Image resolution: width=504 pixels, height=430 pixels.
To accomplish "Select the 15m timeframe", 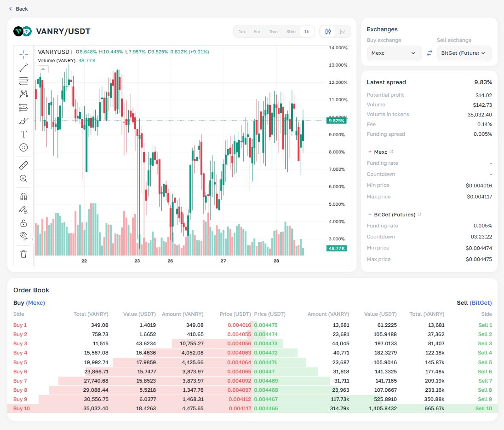I will (273, 32).
